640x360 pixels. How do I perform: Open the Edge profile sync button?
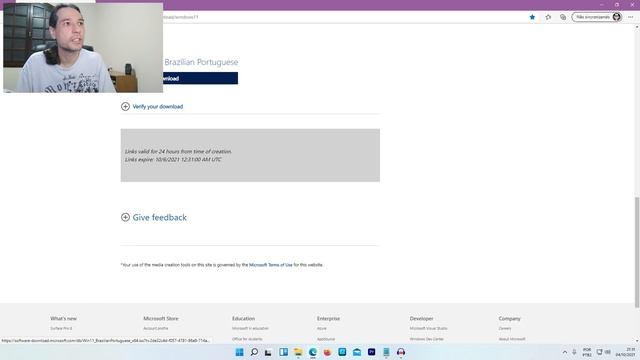click(x=597, y=17)
